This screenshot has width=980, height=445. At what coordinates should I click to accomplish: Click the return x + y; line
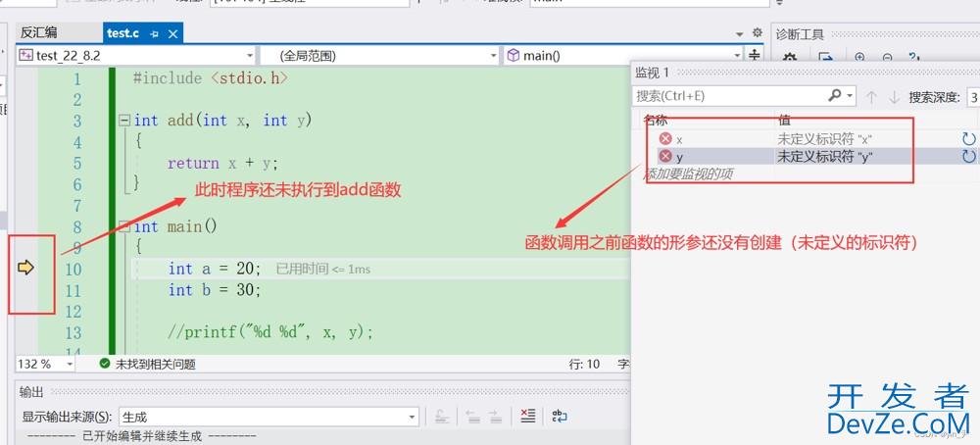222,163
